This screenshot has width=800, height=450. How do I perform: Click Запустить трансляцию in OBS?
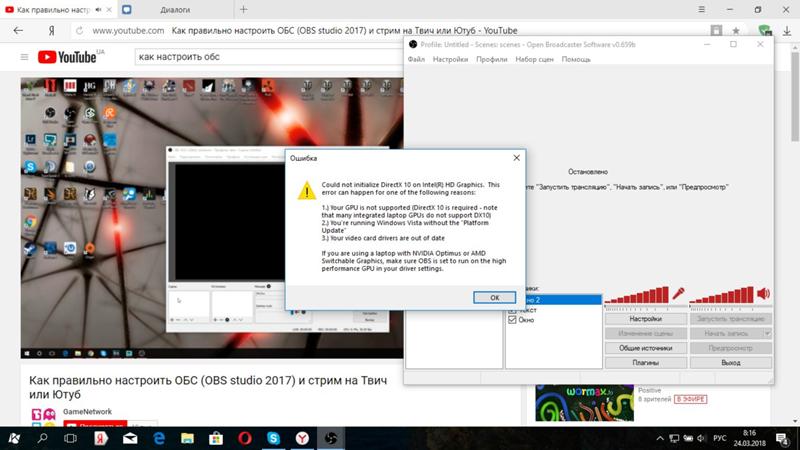731,319
